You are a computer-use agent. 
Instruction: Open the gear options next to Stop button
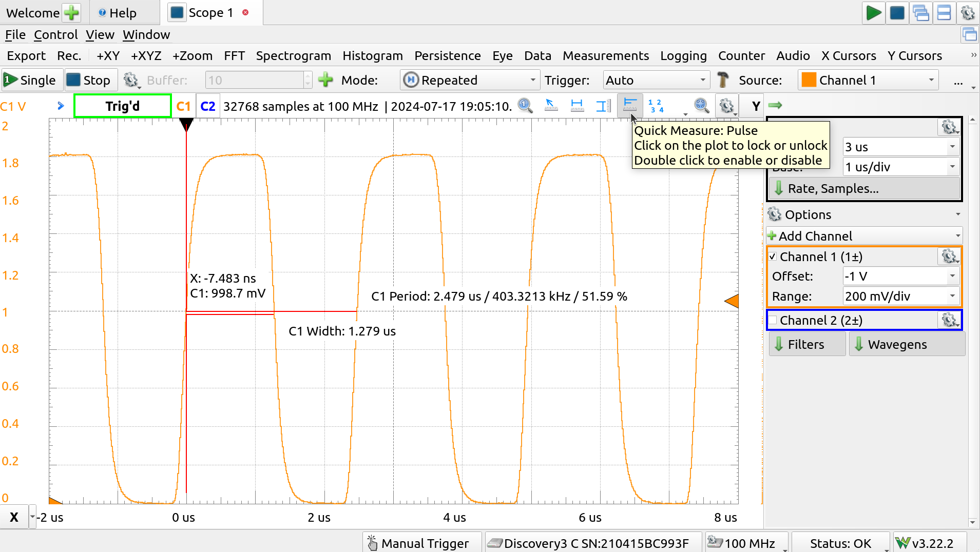pyautogui.click(x=131, y=80)
